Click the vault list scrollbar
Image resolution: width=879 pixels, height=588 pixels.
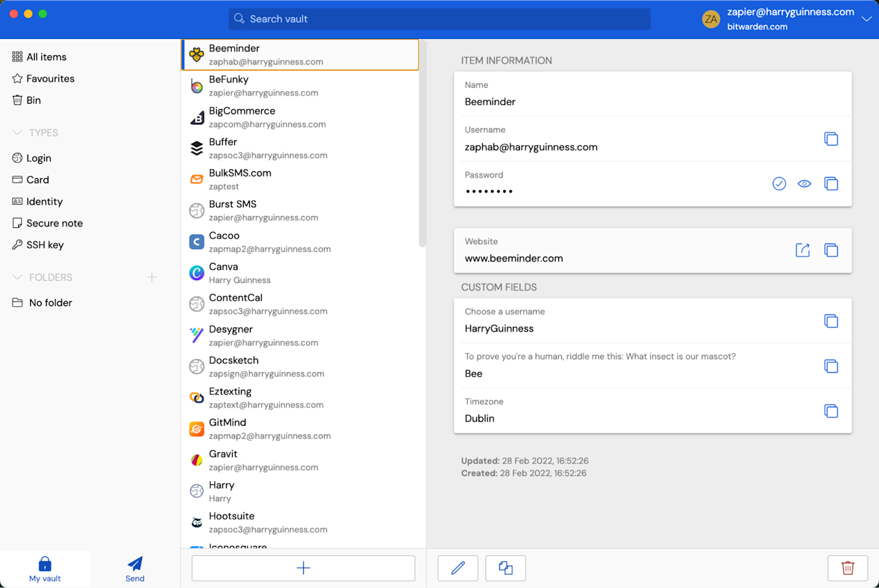click(x=423, y=143)
